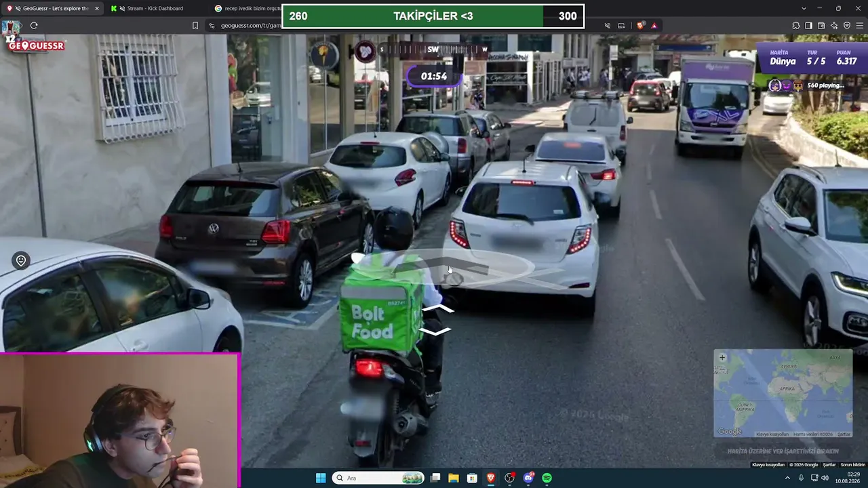Open File Explorer from the taskbar
The width and height of the screenshot is (868, 488).
click(x=454, y=478)
